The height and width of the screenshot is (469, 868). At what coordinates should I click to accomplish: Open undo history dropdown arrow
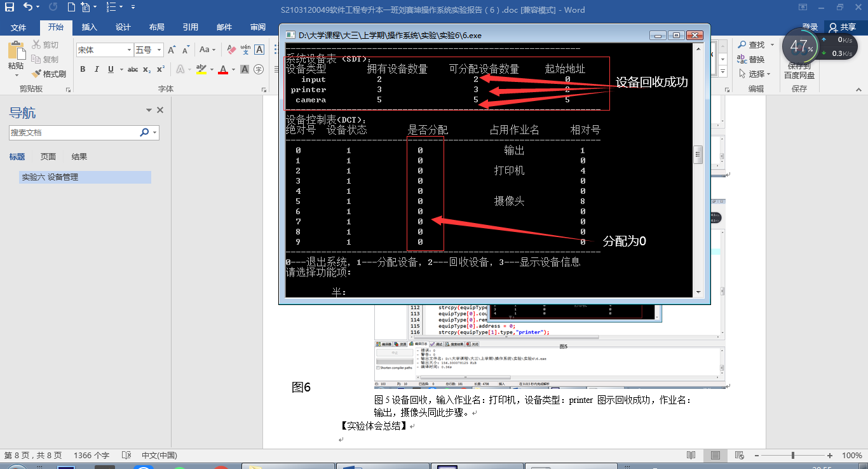point(39,8)
